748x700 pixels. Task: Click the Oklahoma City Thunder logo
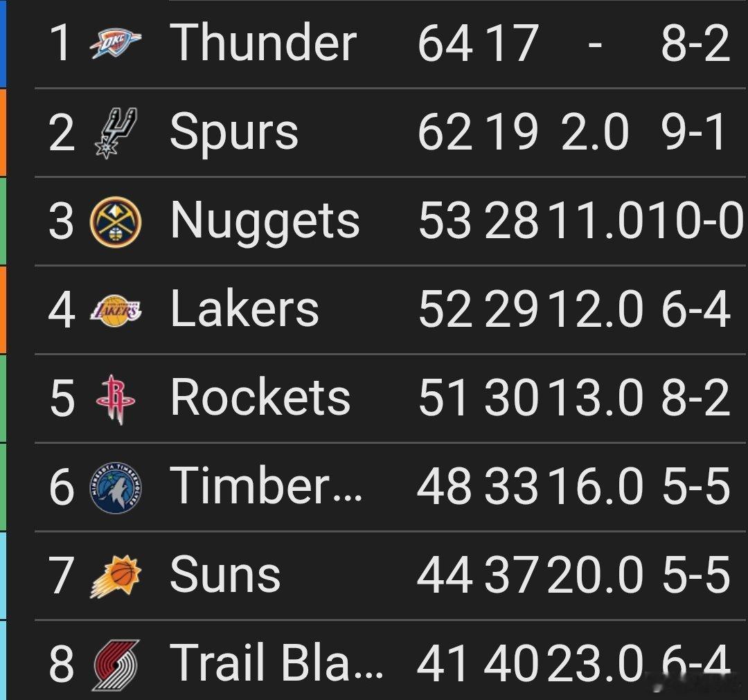pyautogui.click(x=116, y=43)
